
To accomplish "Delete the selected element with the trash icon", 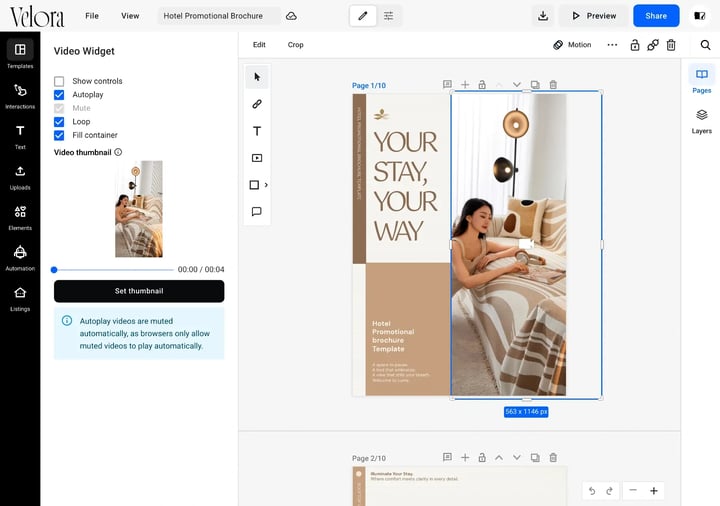I will (x=671, y=45).
